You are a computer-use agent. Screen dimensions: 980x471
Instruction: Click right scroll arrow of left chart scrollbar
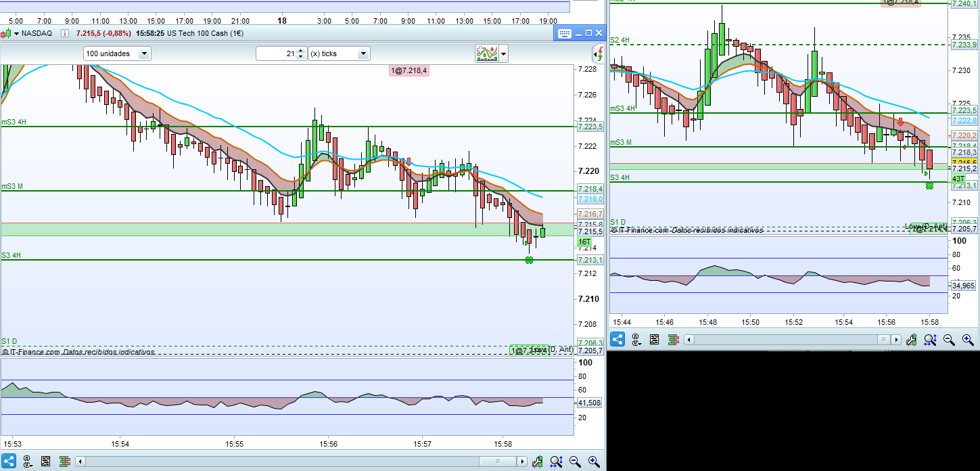coord(522,462)
